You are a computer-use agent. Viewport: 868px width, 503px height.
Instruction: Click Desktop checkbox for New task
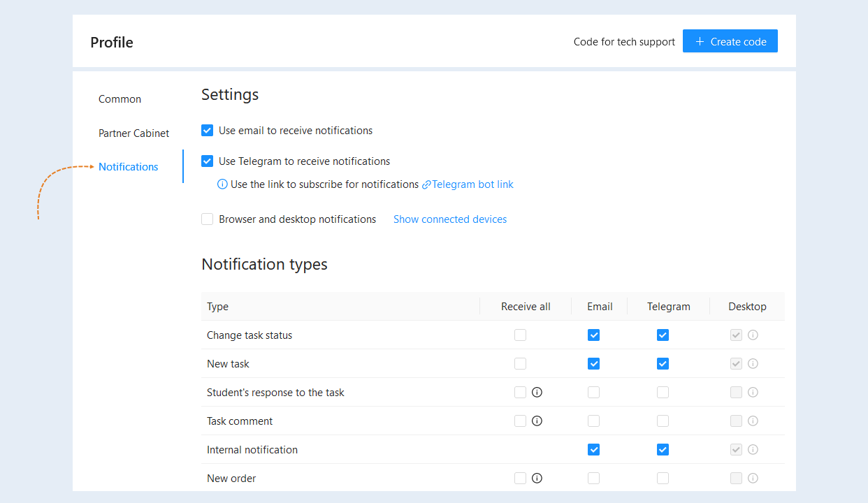coord(736,364)
